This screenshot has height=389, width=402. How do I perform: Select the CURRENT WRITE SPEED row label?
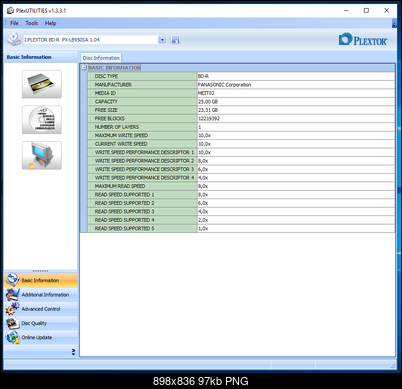pos(121,144)
